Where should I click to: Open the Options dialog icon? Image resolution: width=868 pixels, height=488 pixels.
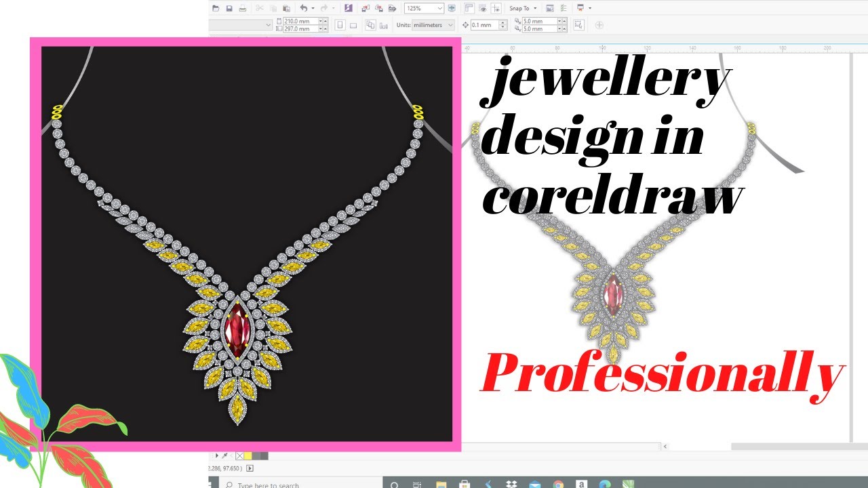tap(564, 8)
